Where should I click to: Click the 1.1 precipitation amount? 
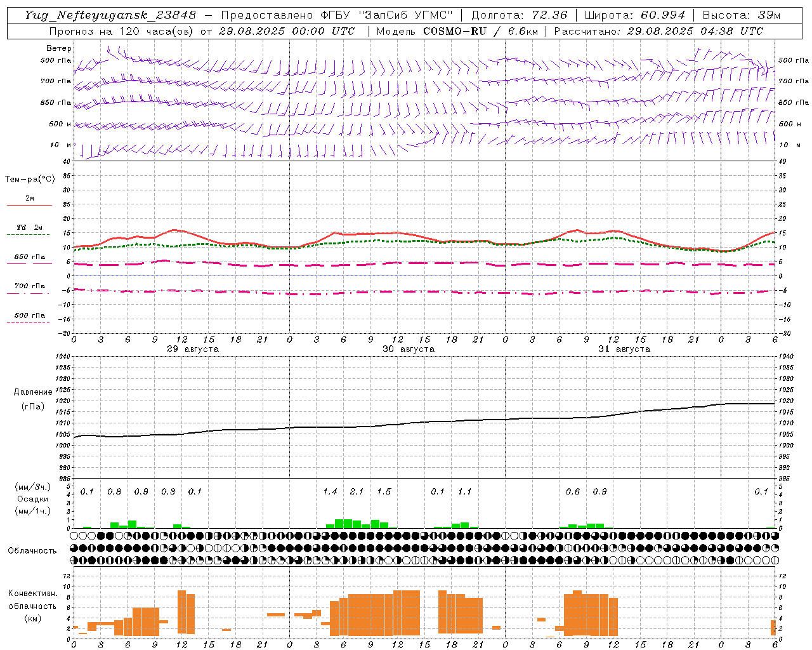pyautogui.click(x=465, y=492)
